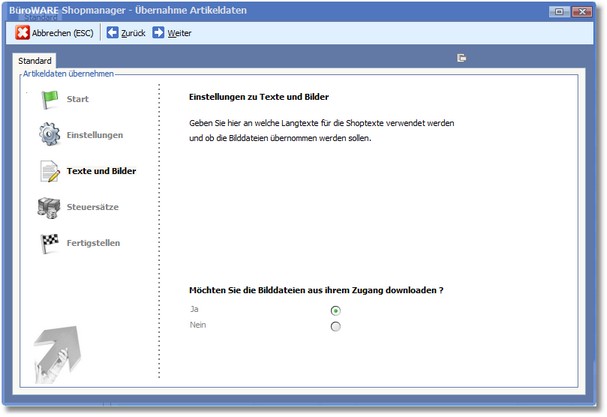Image resolution: width=607 pixels, height=417 pixels.
Task: Maximize the Shopmanager window
Action: point(562,11)
